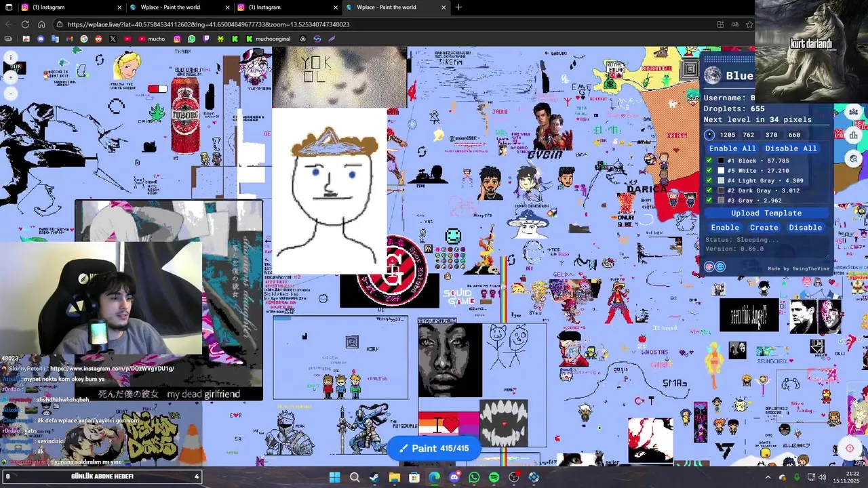Toggle the #5 White color checkbox
Viewport: 868px width, 488px height.
click(709, 171)
